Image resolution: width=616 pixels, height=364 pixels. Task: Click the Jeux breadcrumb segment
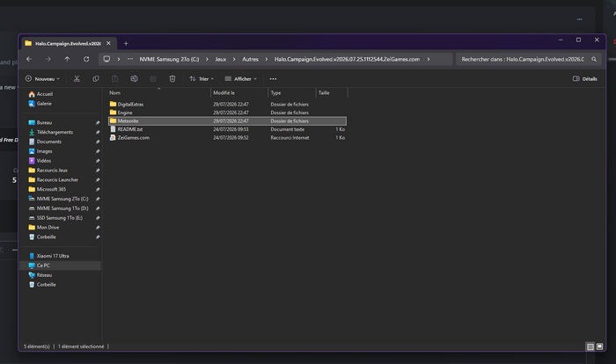click(x=220, y=59)
